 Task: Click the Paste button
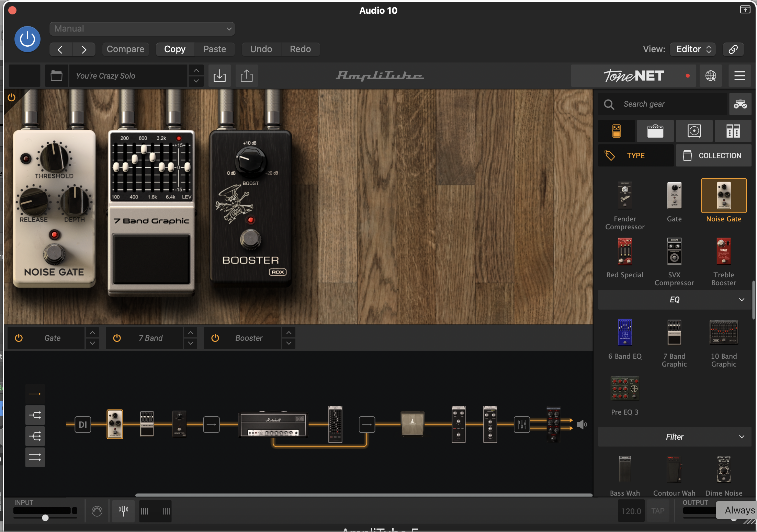click(215, 49)
